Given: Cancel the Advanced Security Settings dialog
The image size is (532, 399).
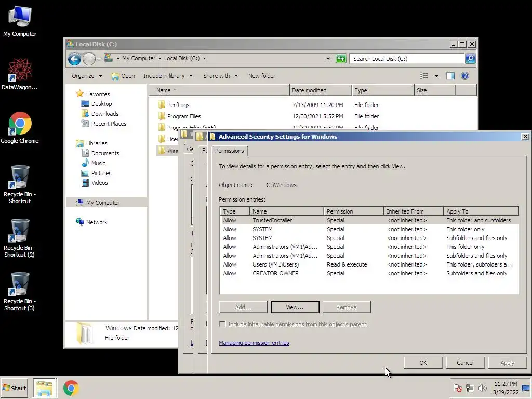Looking at the screenshot, I should 465,363.
